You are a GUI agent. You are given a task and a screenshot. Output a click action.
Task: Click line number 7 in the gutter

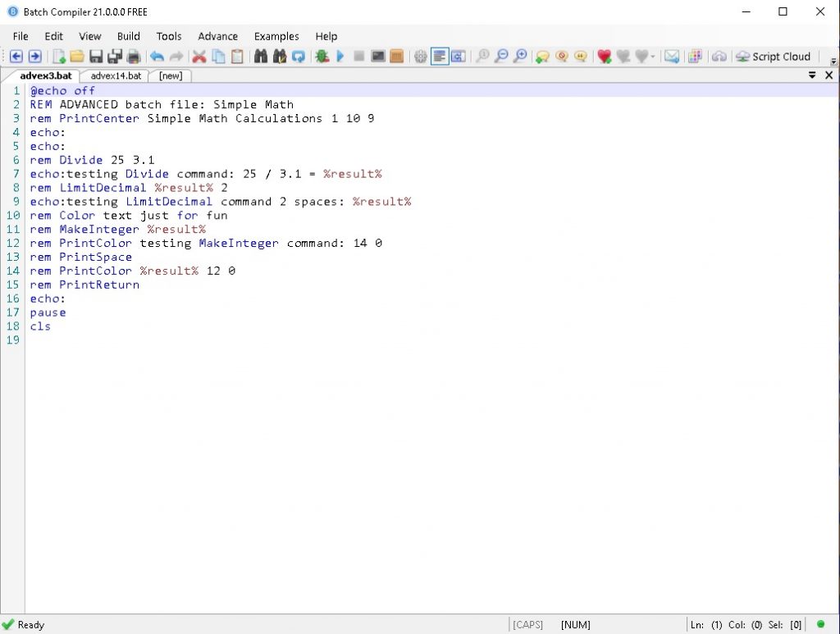[x=16, y=174]
